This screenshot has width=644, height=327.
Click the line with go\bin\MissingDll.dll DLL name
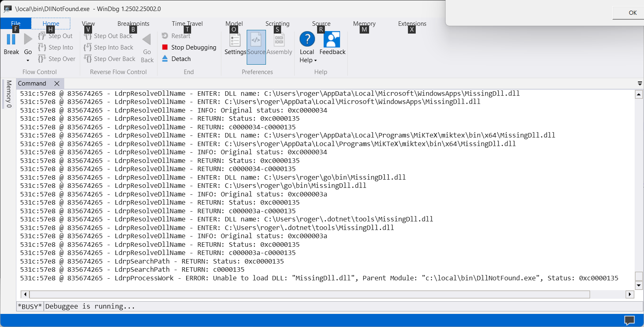click(x=213, y=177)
